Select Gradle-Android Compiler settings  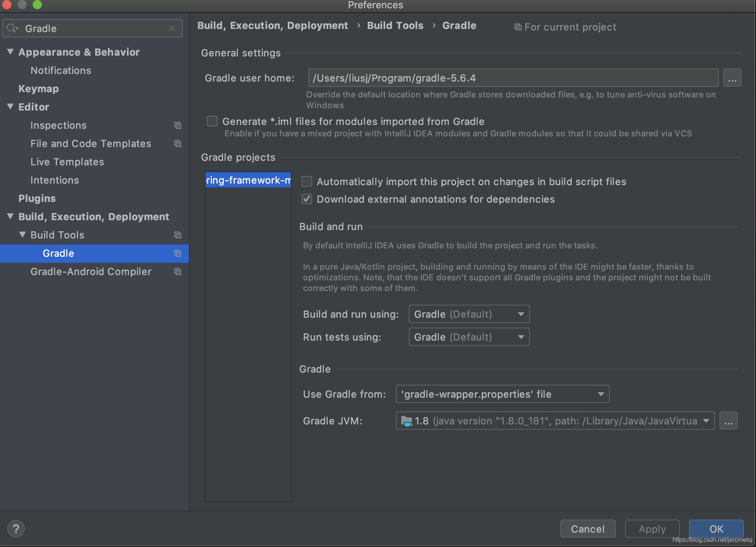[x=91, y=272]
